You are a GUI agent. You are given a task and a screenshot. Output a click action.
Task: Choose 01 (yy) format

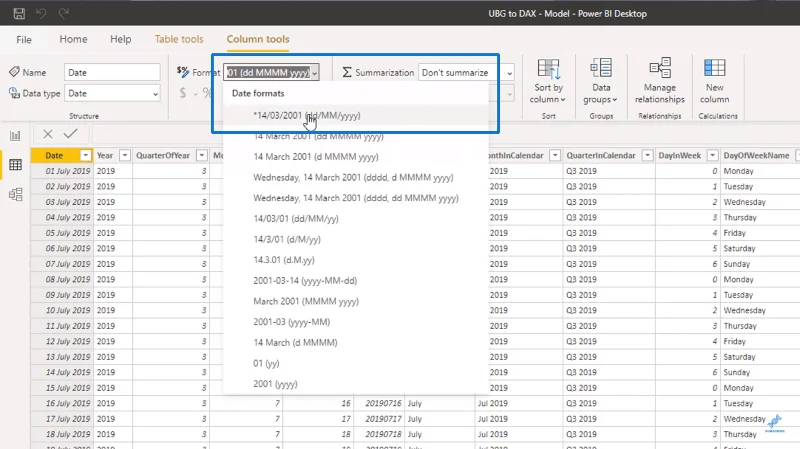click(356, 363)
